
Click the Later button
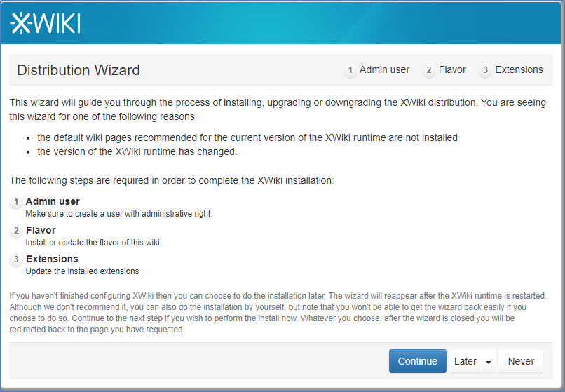click(465, 361)
